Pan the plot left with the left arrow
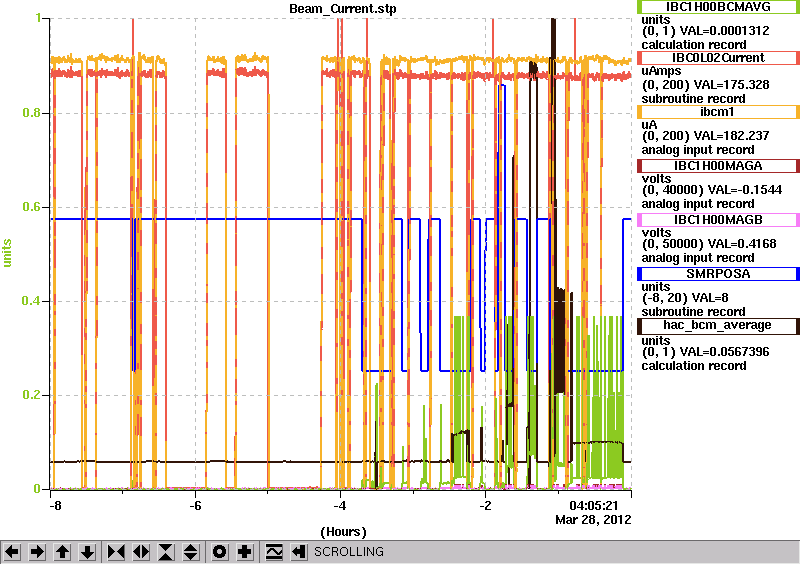This screenshot has height=564, width=800. (x=13, y=552)
